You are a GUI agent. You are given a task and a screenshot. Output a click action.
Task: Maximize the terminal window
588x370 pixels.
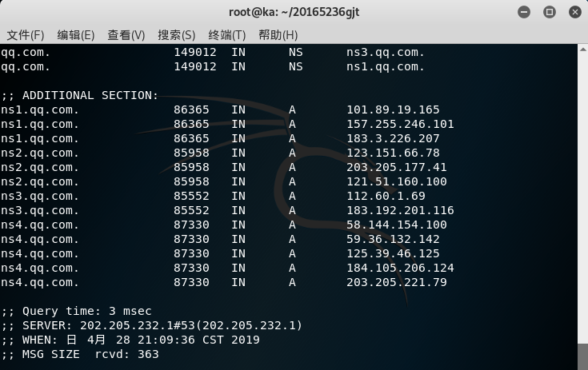pos(550,12)
